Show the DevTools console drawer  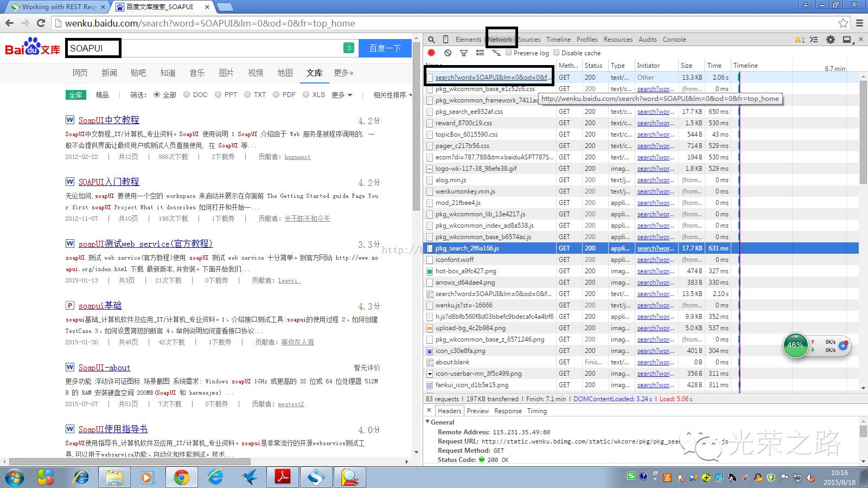click(x=814, y=40)
